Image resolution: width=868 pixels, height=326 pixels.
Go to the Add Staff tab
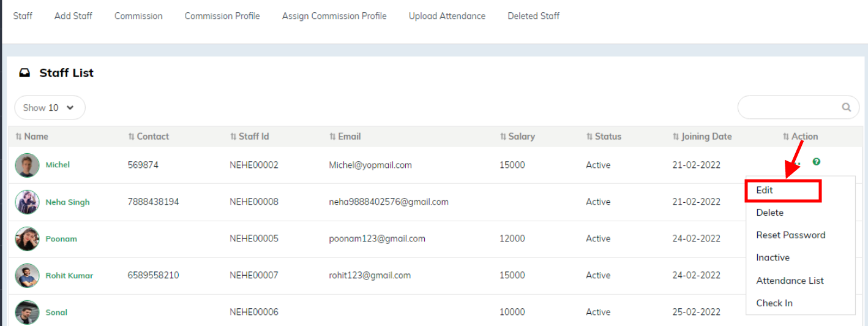pos(73,16)
